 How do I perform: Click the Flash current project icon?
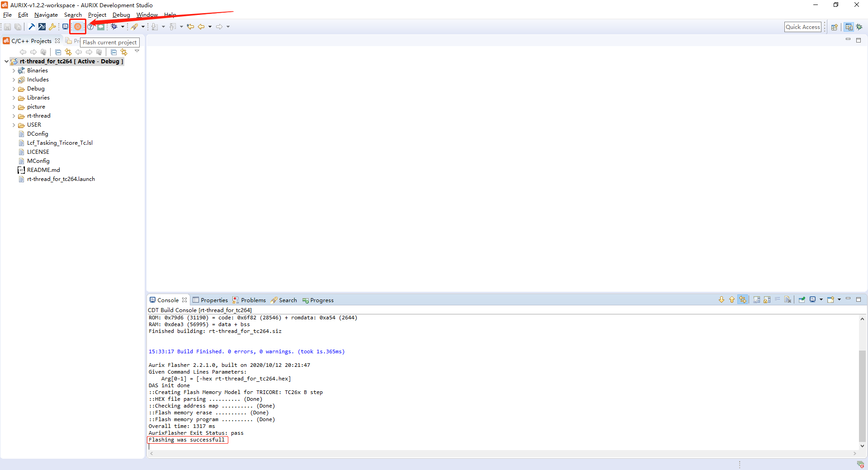(x=78, y=27)
